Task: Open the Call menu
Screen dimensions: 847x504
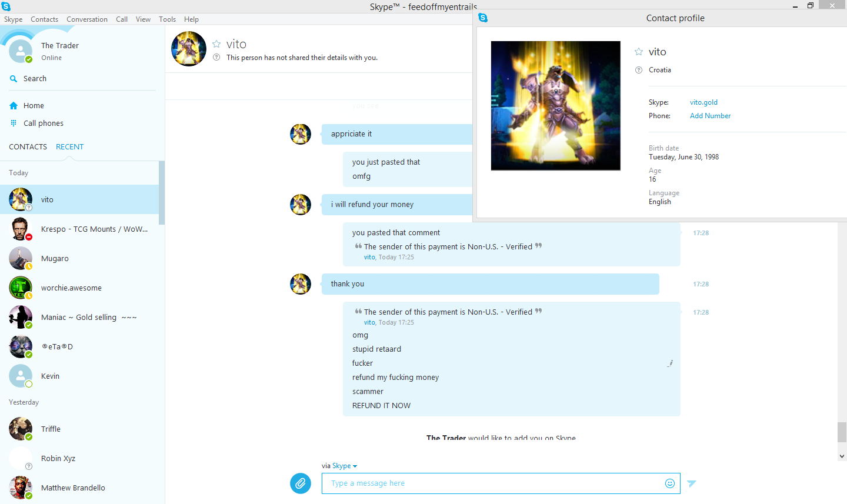Action: pos(122,19)
